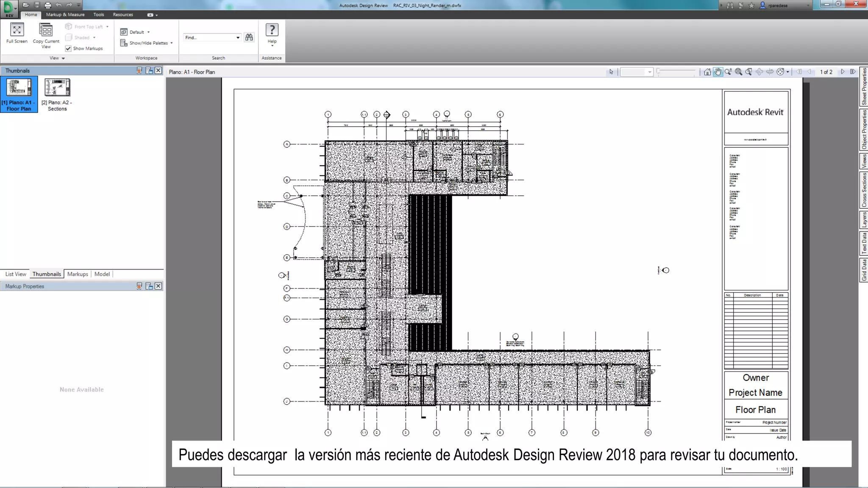Click the ribbon minimize toggle button
Screen dimensions: 868x488
(150, 15)
